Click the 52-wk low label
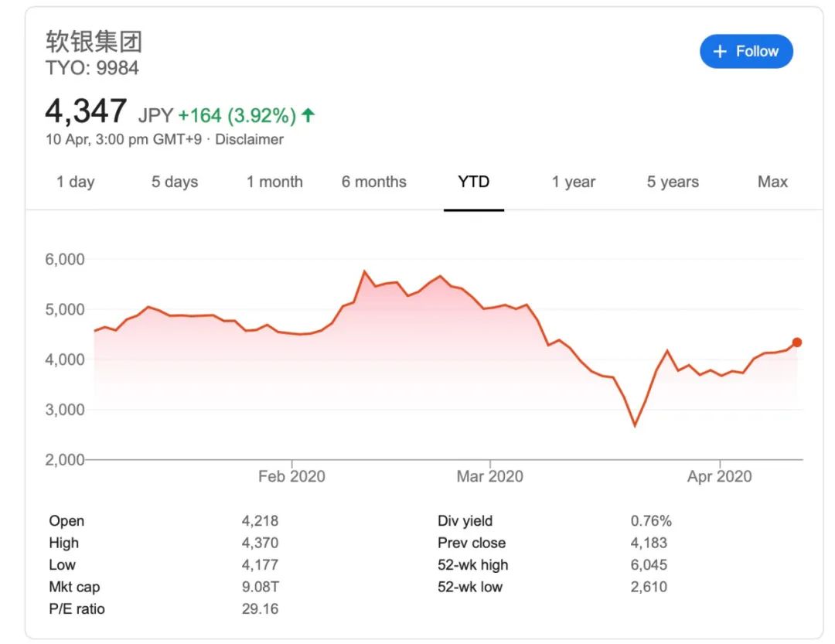This screenshot has height=644, width=835. (470, 587)
